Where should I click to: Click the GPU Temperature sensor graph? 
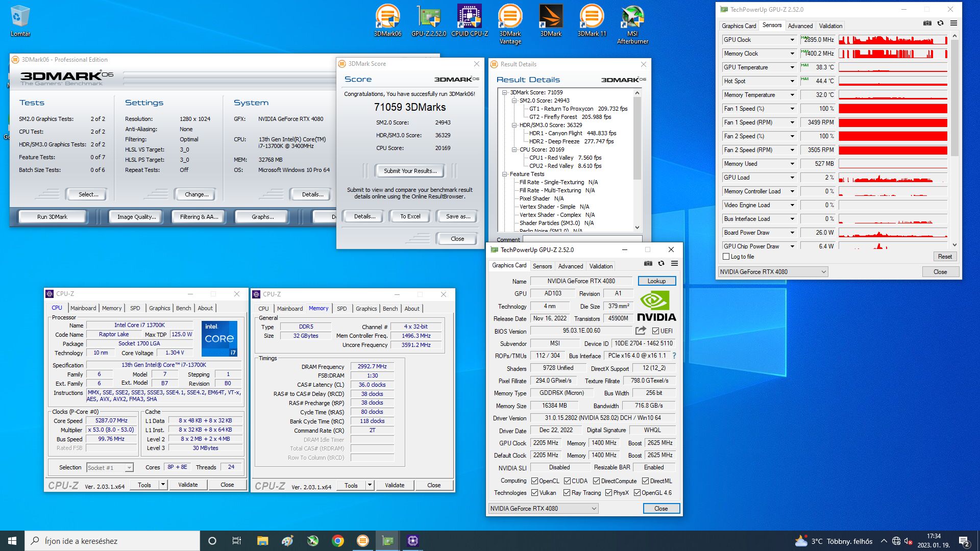coord(893,67)
